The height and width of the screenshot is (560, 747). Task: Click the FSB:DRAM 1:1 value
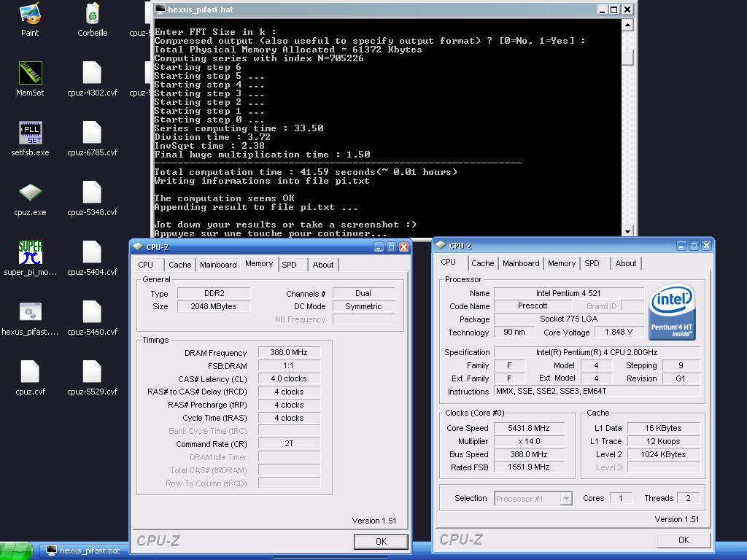click(289, 366)
